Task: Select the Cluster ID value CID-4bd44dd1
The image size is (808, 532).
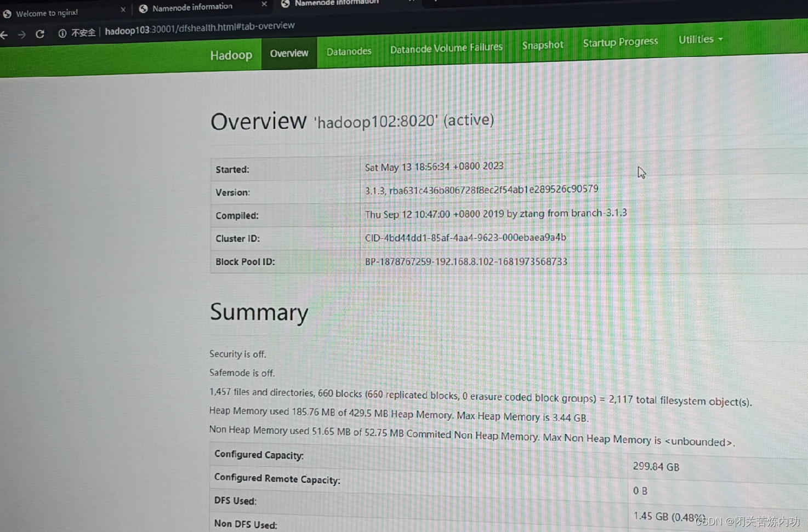Action: click(x=465, y=238)
